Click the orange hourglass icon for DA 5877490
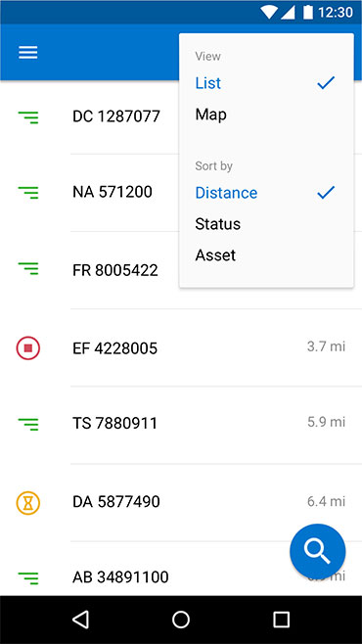This screenshot has width=362, height=644. [28, 502]
